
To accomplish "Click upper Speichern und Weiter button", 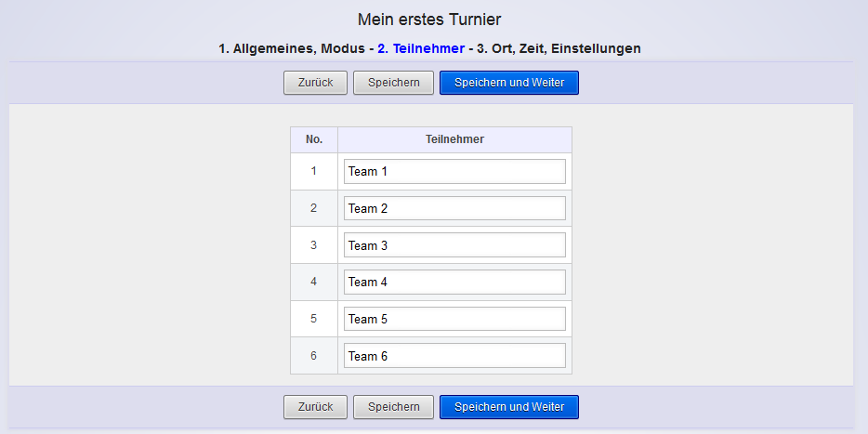I will pyautogui.click(x=508, y=83).
